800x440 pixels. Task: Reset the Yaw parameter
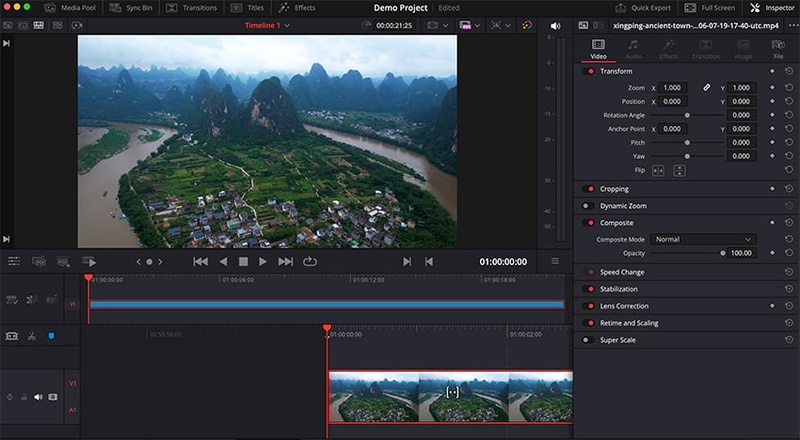pyautogui.click(x=789, y=156)
